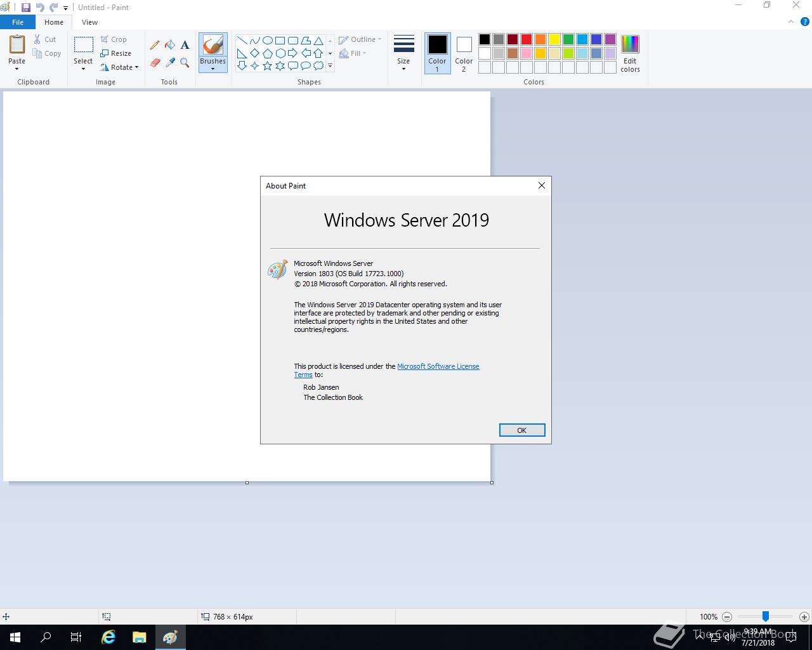Image resolution: width=812 pixels, height=650 pixels.
Task: Choose the Rectangle shape
Action: tap(280, 40)
